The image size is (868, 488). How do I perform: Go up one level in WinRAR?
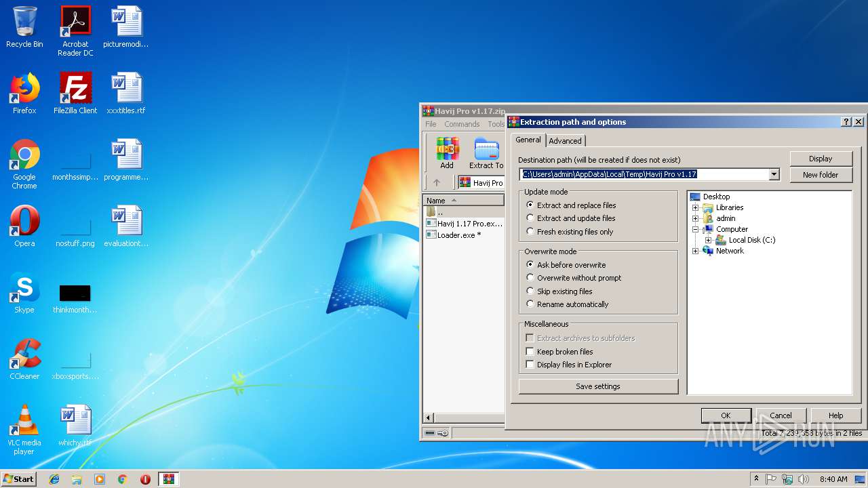[437, 182]
